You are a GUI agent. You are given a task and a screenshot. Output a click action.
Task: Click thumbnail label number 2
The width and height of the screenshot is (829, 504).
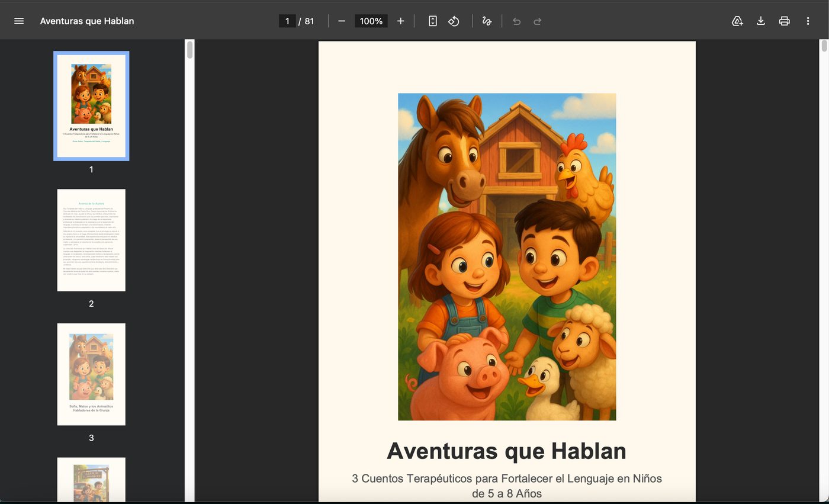(91, 303)
